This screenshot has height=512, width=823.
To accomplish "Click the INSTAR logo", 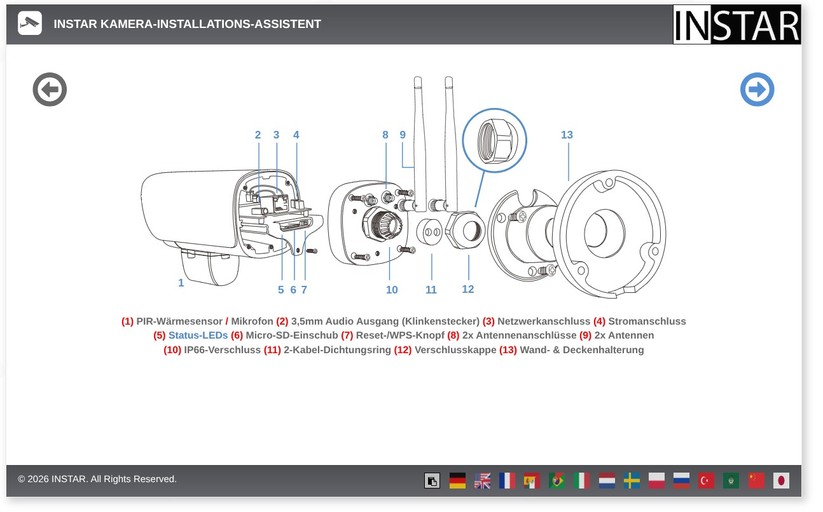I will click(x=736, y=24).
